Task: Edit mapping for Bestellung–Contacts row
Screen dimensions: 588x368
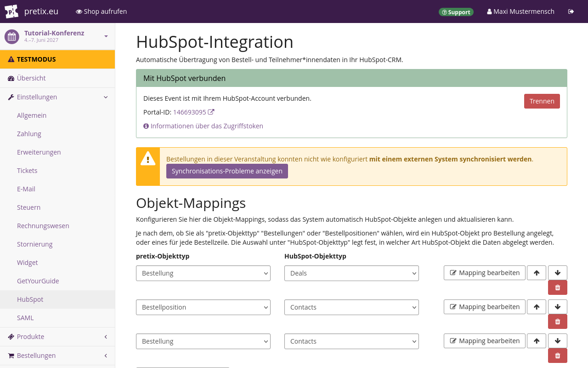Action: point(485,341)
